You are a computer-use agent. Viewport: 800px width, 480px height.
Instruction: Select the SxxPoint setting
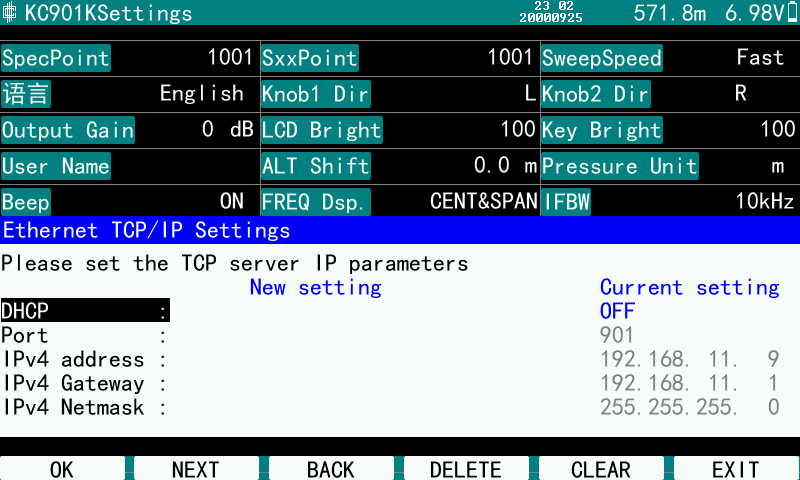[310, 58]
